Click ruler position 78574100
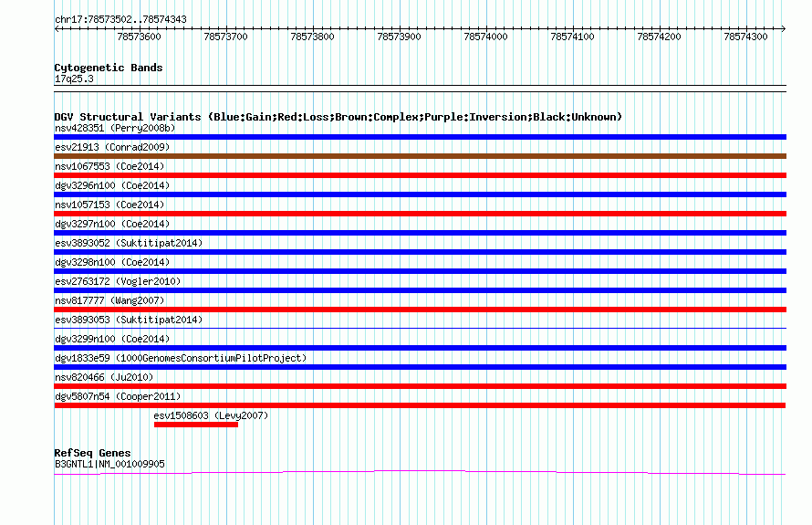The image size is (812, 525). click(x=572, y=37)
